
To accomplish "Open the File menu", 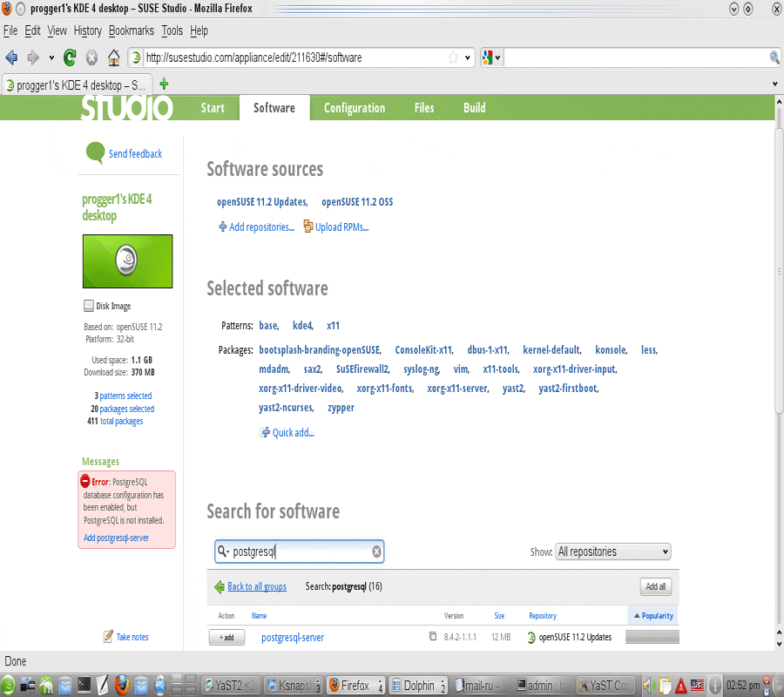I will point(10,30).
